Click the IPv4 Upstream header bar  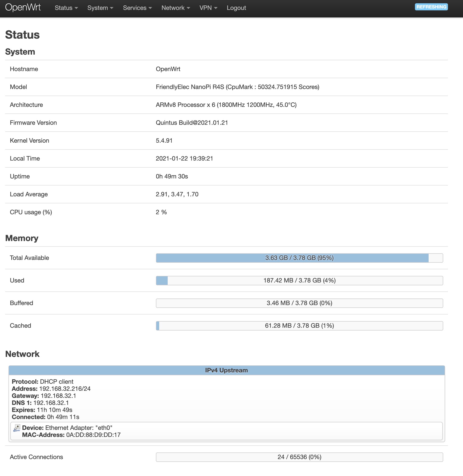coord(226,370)
